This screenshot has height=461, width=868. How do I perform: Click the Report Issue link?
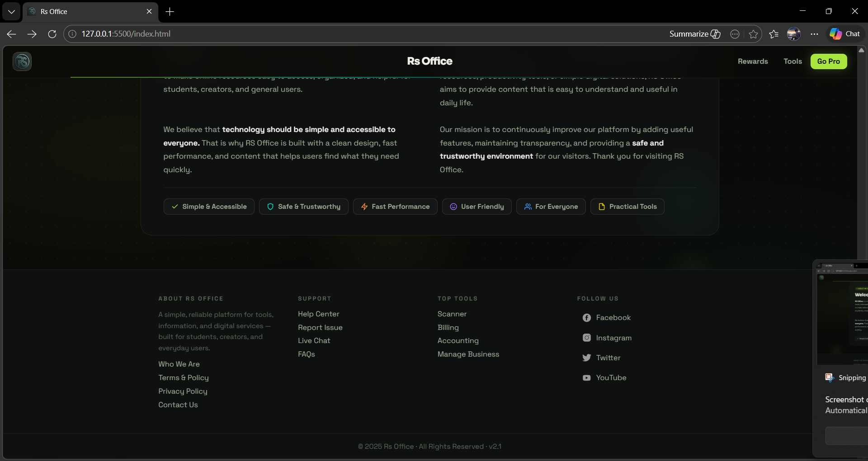[320, 328]
